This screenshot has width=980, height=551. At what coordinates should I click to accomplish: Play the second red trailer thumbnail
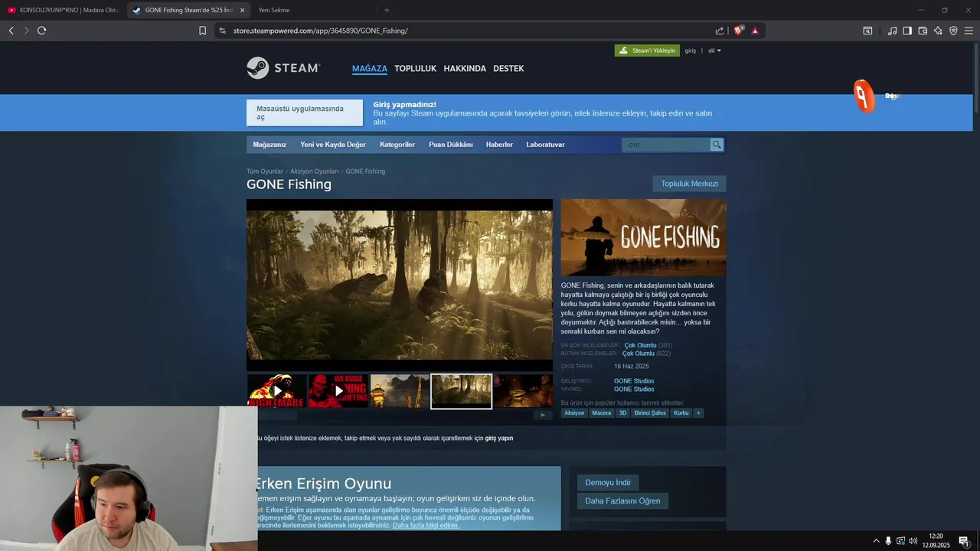tap(338, 391)
